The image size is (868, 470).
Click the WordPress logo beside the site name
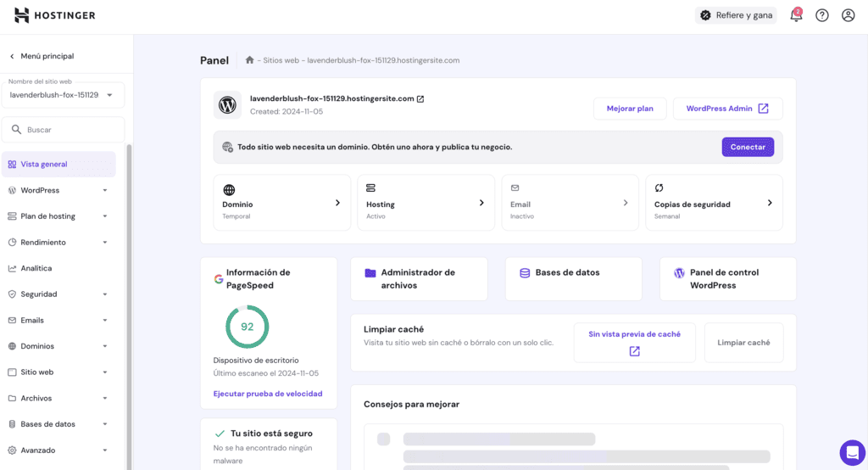227,104
